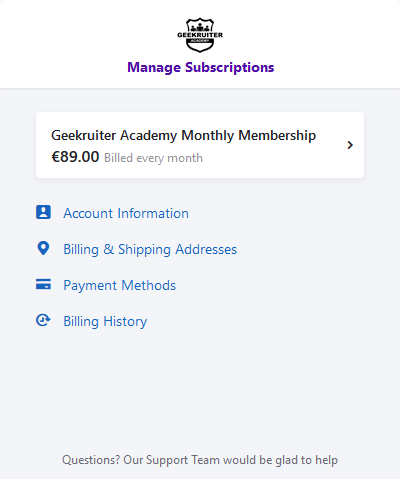
Task: Select the Geekruiter Academy Monthly Membership title
Action: point(183,136)
